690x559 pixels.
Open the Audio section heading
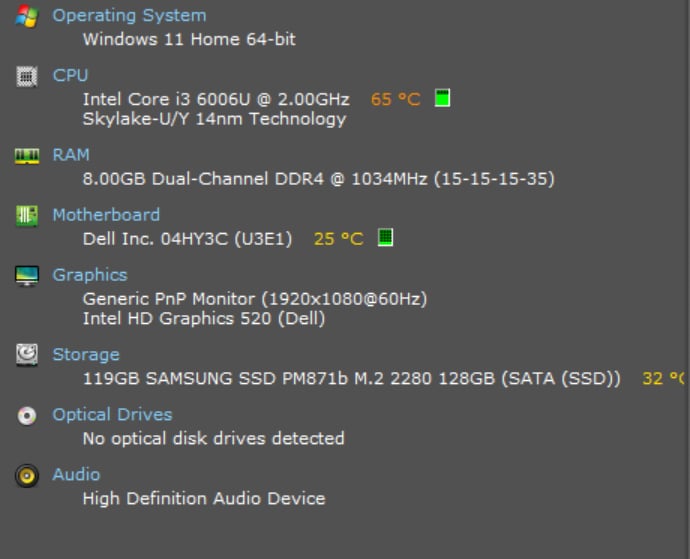pyautogui.click(x=76, y=474)
